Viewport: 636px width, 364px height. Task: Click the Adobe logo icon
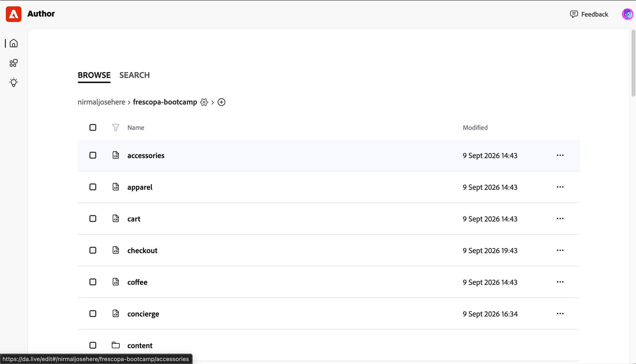(x=13, y=14)
